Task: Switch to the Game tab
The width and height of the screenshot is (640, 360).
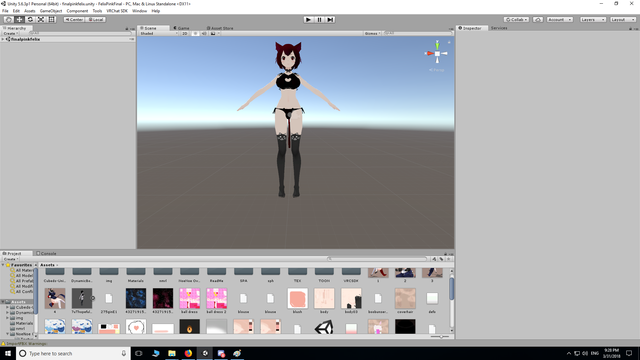Action: [181, 28]
